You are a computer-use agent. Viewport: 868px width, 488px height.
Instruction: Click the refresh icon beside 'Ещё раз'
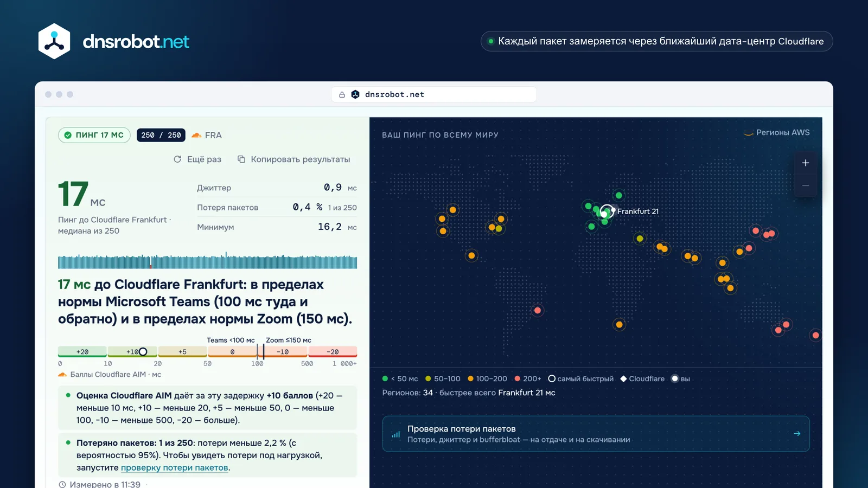tap(177, 159)
